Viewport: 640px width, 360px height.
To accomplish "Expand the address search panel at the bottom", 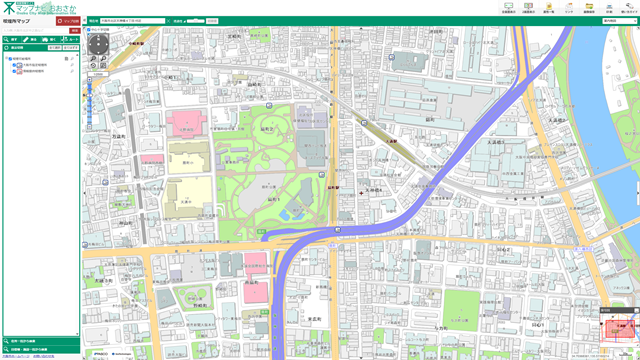I will coord(41,341).
